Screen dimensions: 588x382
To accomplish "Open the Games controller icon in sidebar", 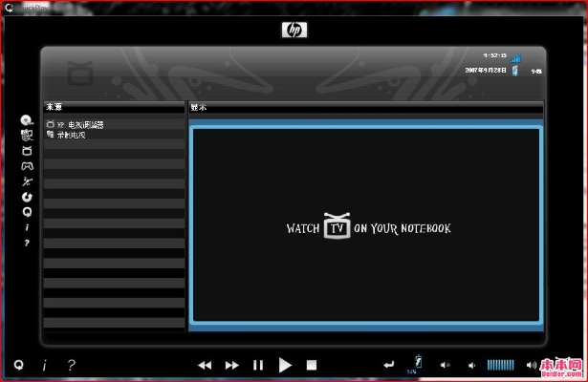I will pyautogui.click(x=27, y=166).
